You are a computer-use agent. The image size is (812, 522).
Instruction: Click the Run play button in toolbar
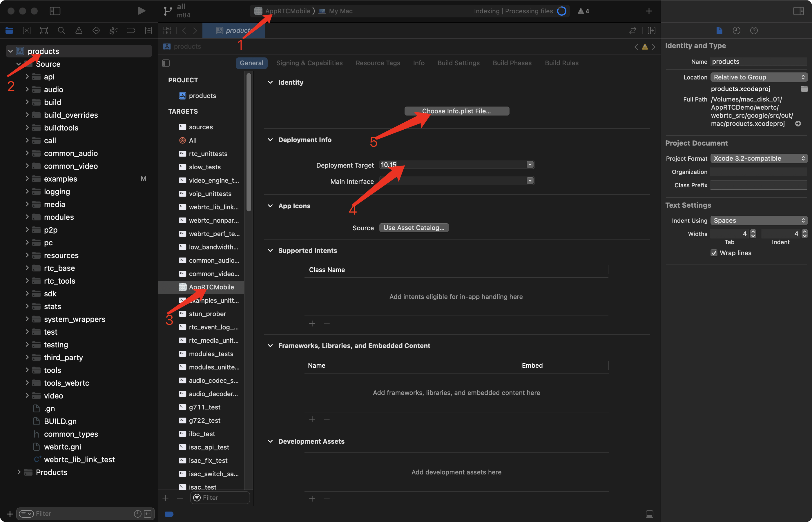point(142,11)
